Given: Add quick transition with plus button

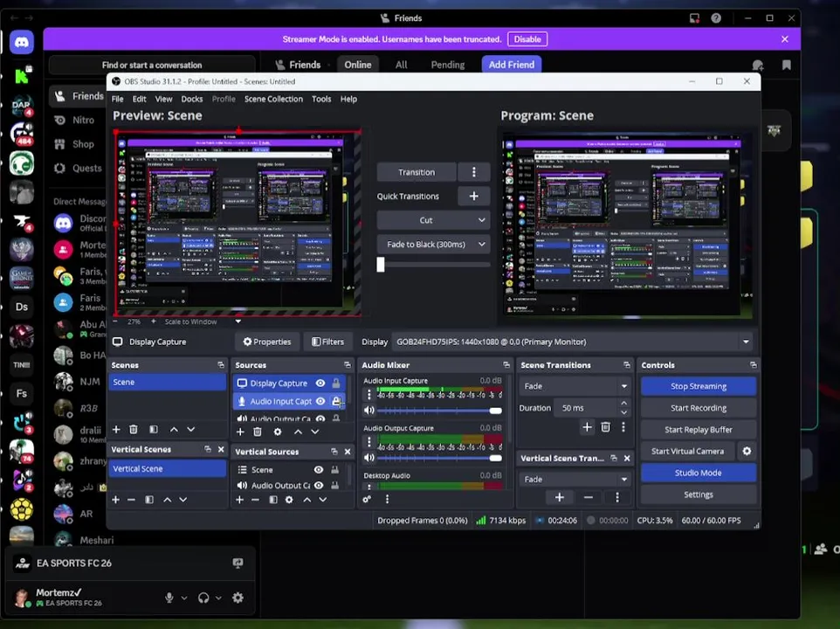Looking at the screenshot, I should 473,196.
